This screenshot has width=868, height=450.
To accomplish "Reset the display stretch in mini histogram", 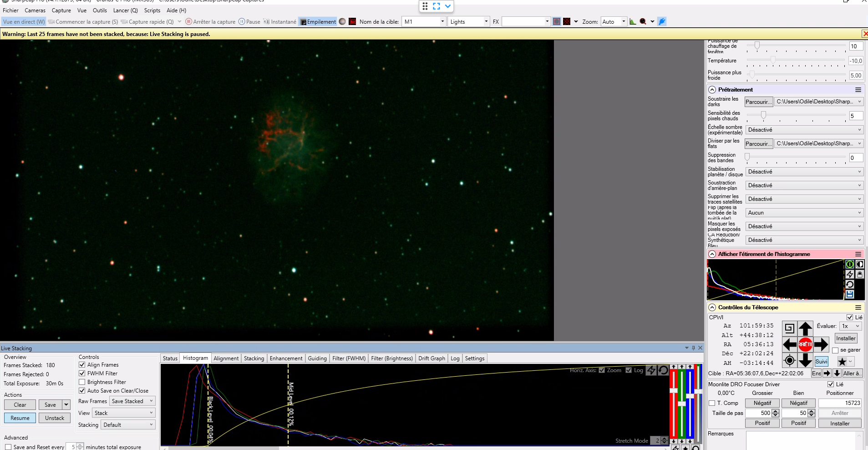I will 849,284.
